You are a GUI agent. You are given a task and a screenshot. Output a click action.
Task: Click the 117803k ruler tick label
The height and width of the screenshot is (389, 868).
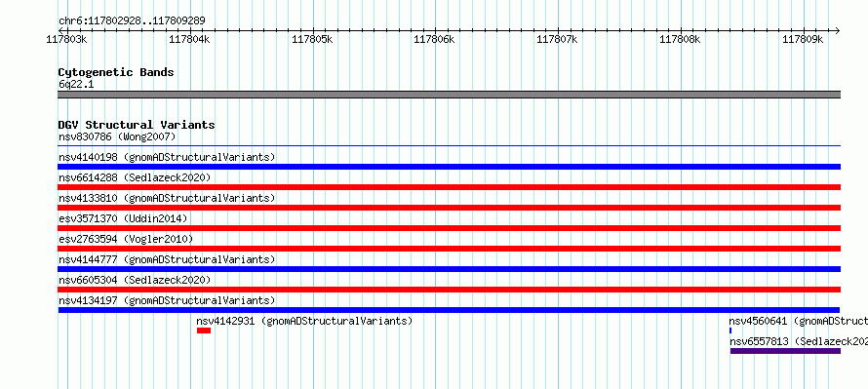66,39
